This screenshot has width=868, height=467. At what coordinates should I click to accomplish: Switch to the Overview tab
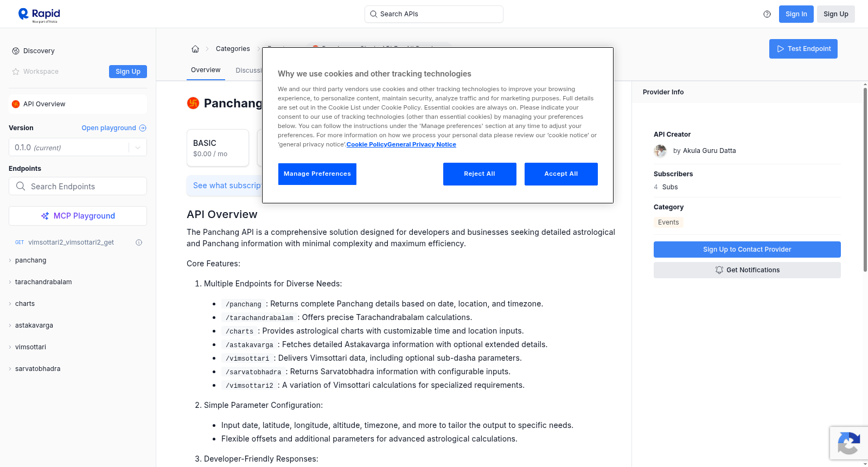pos(206,70)
